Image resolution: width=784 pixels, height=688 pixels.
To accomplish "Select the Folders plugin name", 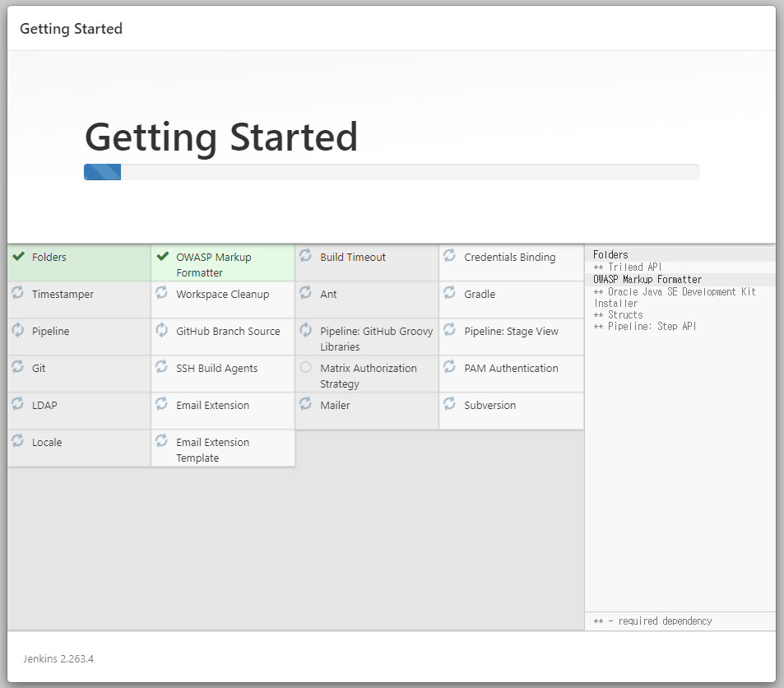I will pos(49,258).
